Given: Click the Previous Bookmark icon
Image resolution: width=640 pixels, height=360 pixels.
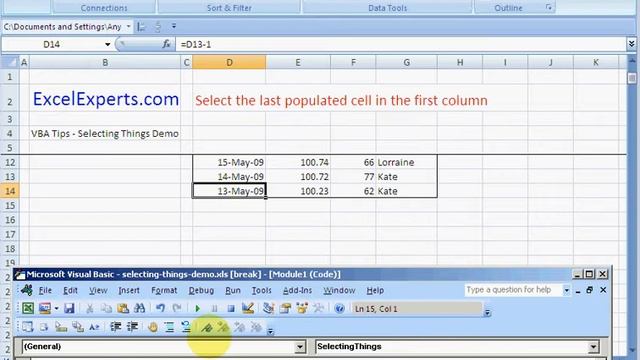Looking at the screenshot, I should 240,327.
